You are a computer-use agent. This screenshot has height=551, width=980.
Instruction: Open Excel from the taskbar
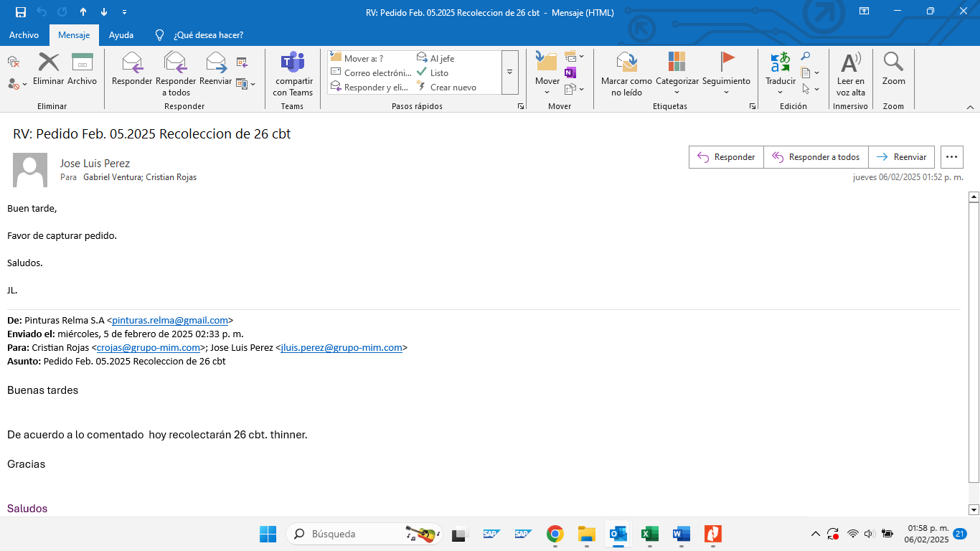[650, 534]
